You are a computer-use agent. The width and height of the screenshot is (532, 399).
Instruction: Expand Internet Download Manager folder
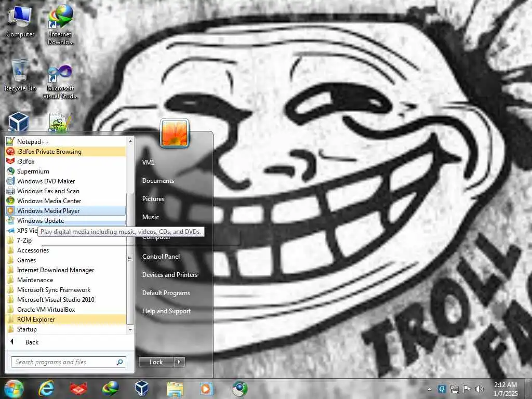tap(65, 270)
